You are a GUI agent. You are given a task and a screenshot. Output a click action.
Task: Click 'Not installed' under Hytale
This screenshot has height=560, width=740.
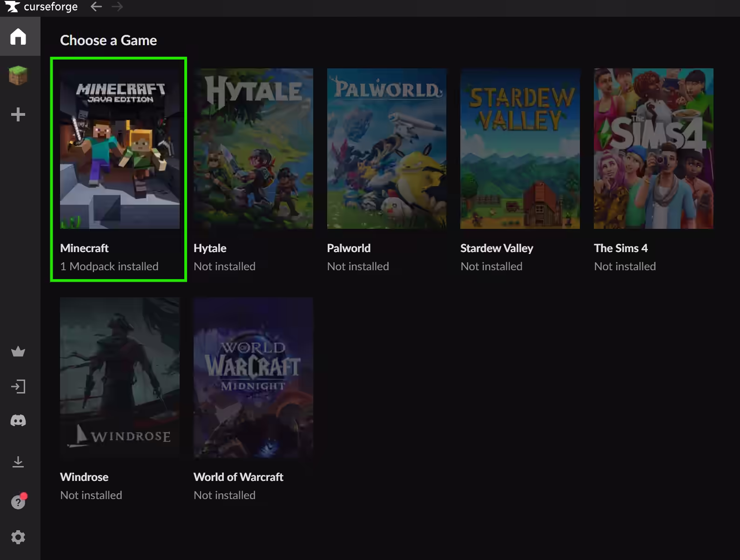224,267
